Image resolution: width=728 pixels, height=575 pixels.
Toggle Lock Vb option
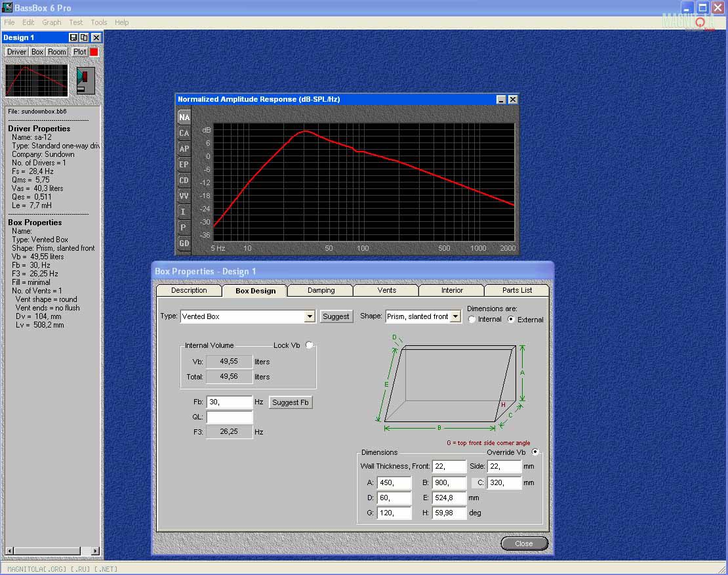point(309,345)
